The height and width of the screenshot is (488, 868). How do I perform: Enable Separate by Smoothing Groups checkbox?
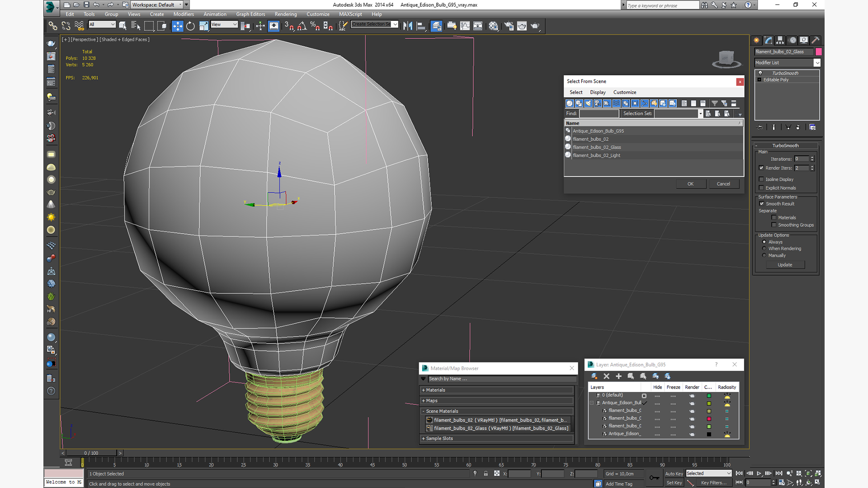(774, 225)
